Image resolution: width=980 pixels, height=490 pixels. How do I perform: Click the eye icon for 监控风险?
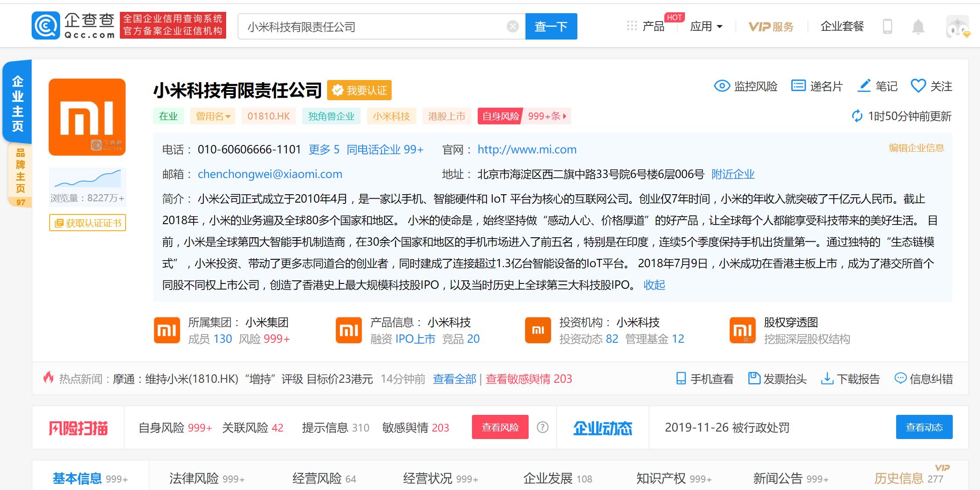(722, 86)
